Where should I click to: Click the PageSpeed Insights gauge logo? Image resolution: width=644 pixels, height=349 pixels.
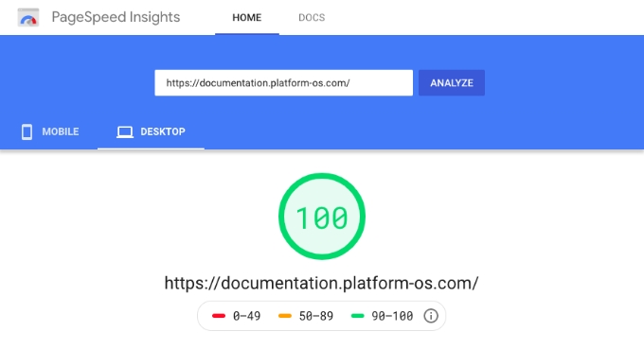point(28,17)
